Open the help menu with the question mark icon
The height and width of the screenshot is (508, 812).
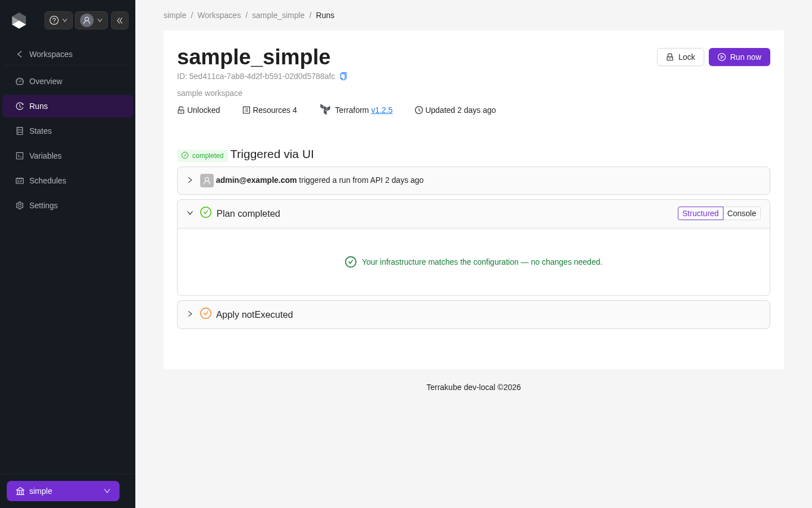[59, 20]
